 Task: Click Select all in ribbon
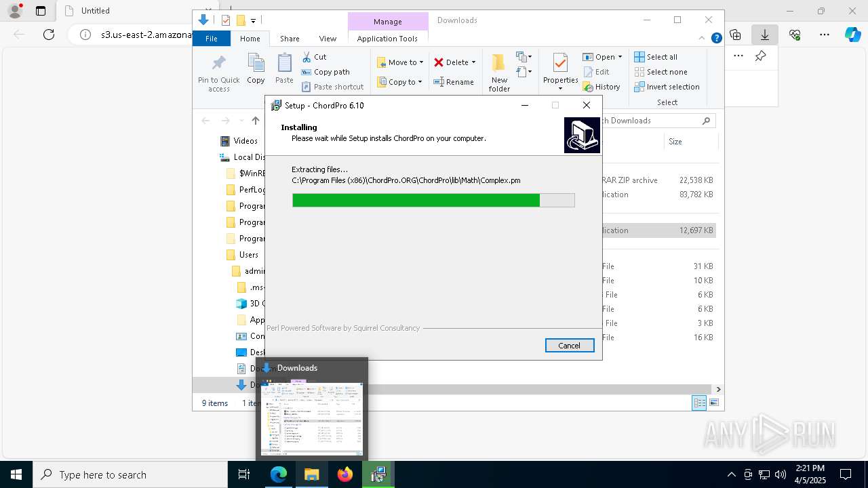tap(656, 57)
